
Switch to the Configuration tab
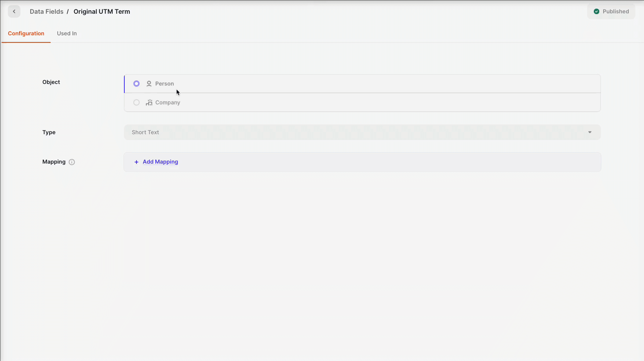(x=26, y=33)
